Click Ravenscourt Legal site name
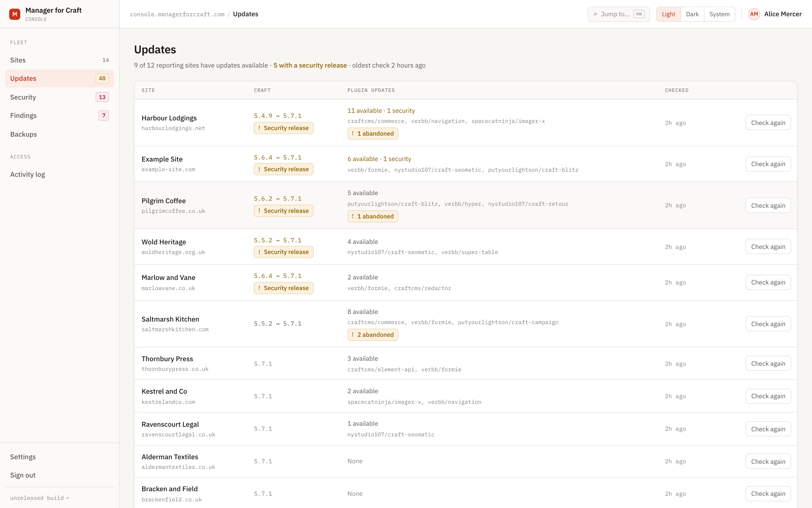This screenshot has height=508, width=812. pyautogui.click(x=170, y=424)
